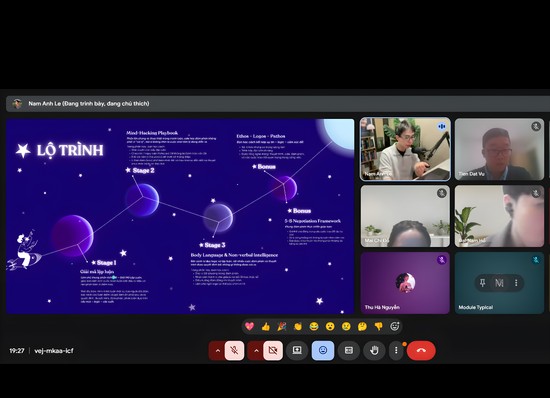Click the M icon on Module Typical tile
Screen dimensions: 550x398
pos(499,283)
